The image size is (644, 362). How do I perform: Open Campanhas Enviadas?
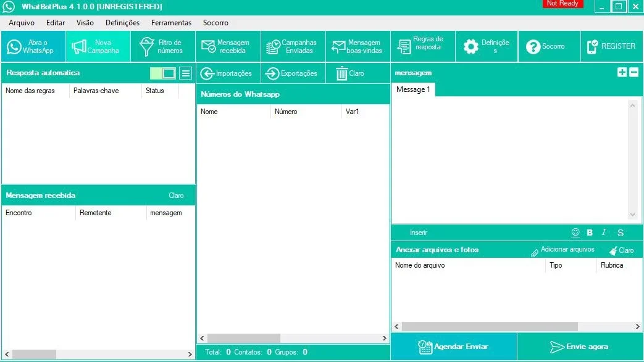point(293,46)
